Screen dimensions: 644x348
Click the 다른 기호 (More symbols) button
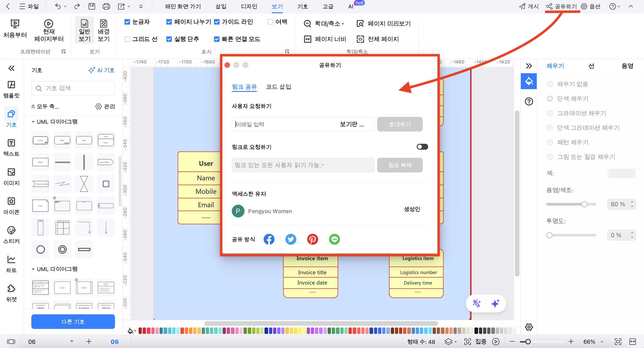click(x=73, y=321)
